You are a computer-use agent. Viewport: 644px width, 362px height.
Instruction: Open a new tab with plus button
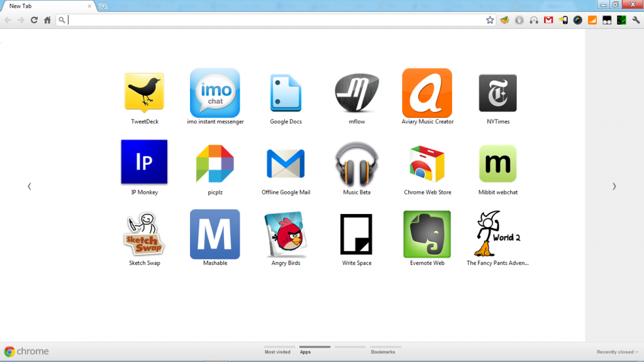[103, 6]
